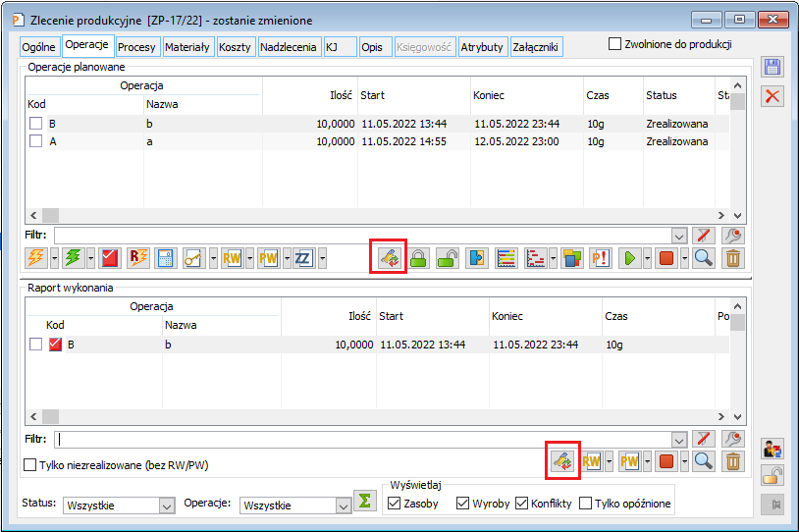This screenshot has height=532, width=799.
Task: Click the key icon
Action: [193, 258]
